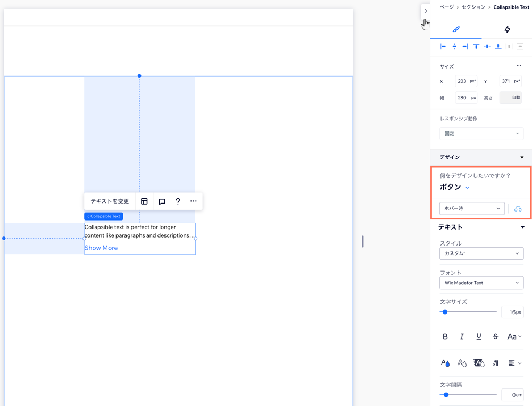Open the レスポンシブ動作 固定 dropdown
Screen dimensions: 532x406
(x=481, y=133)
